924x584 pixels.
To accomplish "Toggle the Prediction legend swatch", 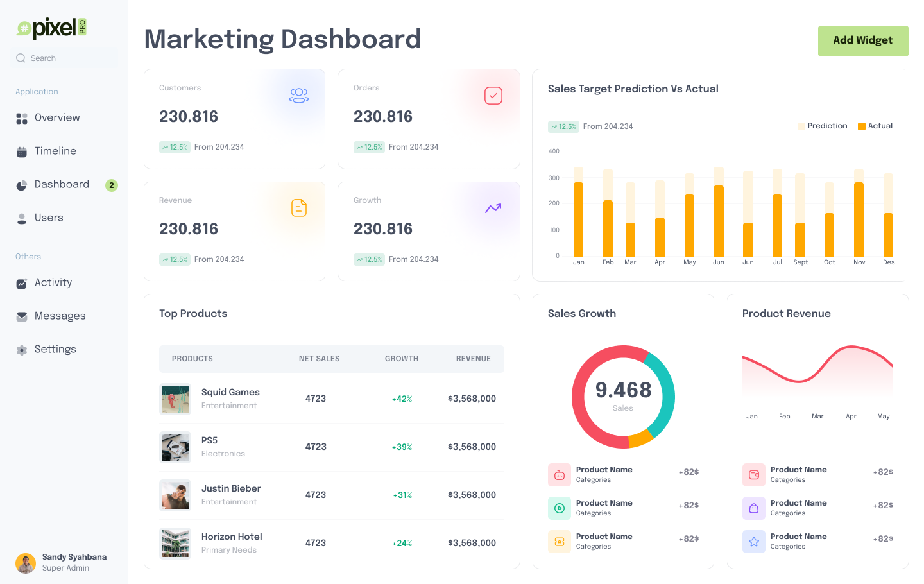I will coord(801,126).
